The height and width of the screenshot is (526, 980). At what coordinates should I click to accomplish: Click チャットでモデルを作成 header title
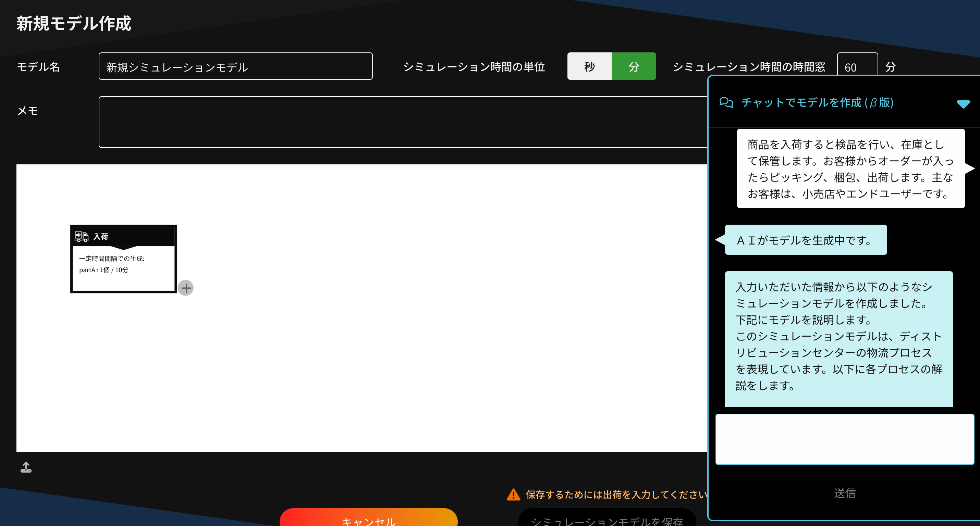[817, 102]
